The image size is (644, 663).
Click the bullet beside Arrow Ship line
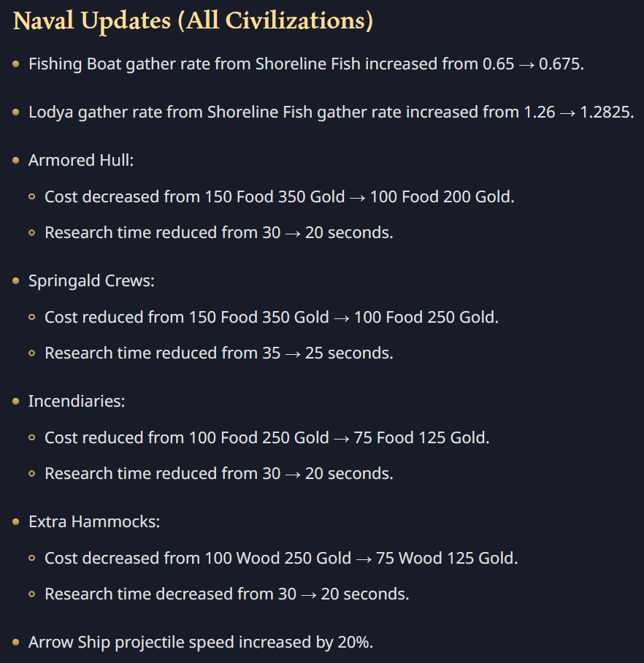(16, 643)
